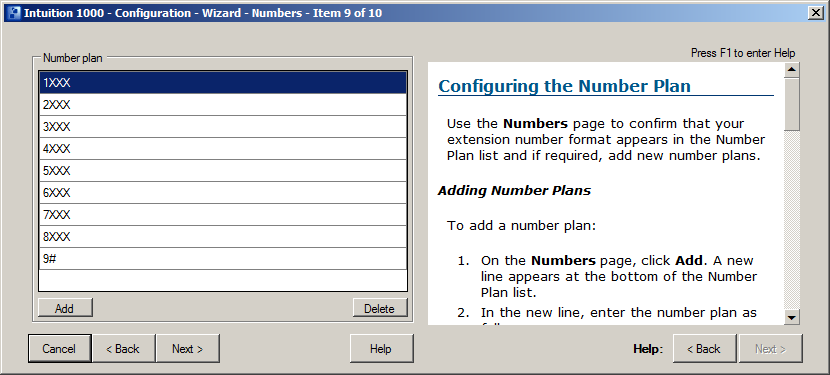This screenshot has width=830, height=375.
Task: Click the help pane scroll up arrow
Action: (x=792, y=70)
